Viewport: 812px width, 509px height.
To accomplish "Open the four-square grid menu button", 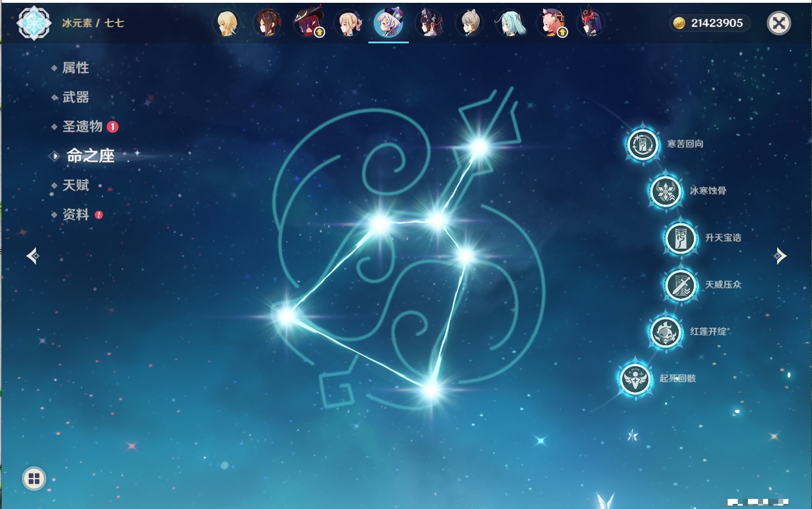I will (x=34, y=479).
